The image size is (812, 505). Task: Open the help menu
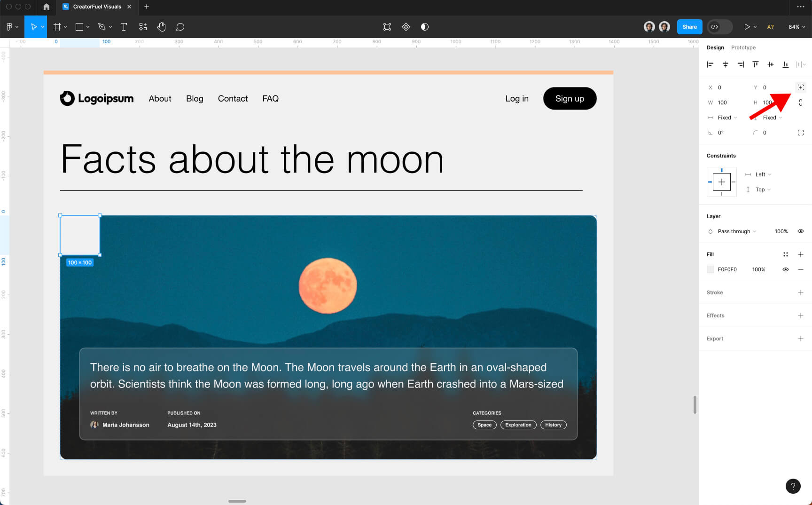(x=793, y=486)
